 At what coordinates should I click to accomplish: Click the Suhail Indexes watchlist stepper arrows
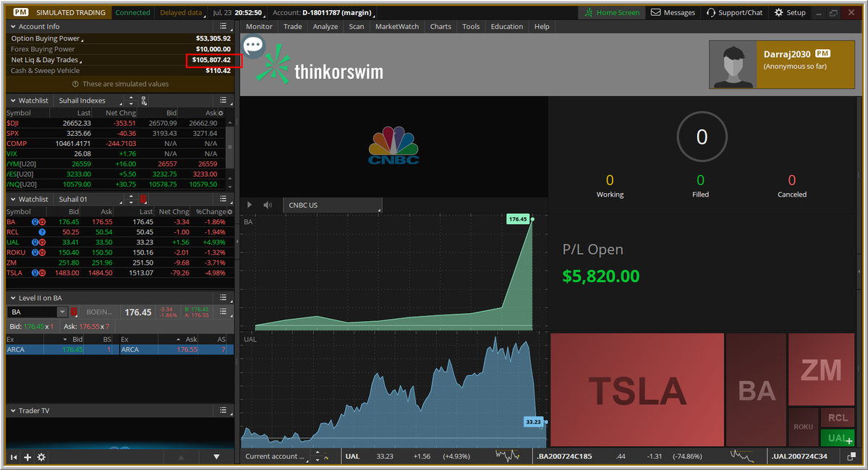click(x=131, y=101)
